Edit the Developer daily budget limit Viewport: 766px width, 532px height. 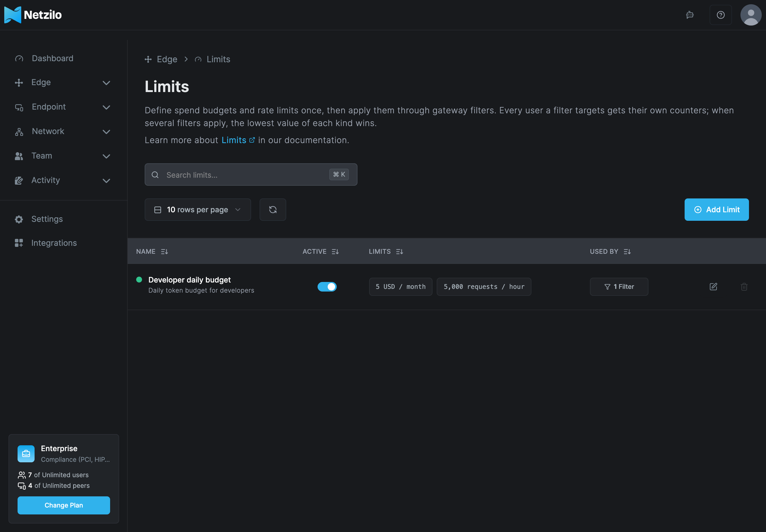pyautogui.click(x=713, y=287)
